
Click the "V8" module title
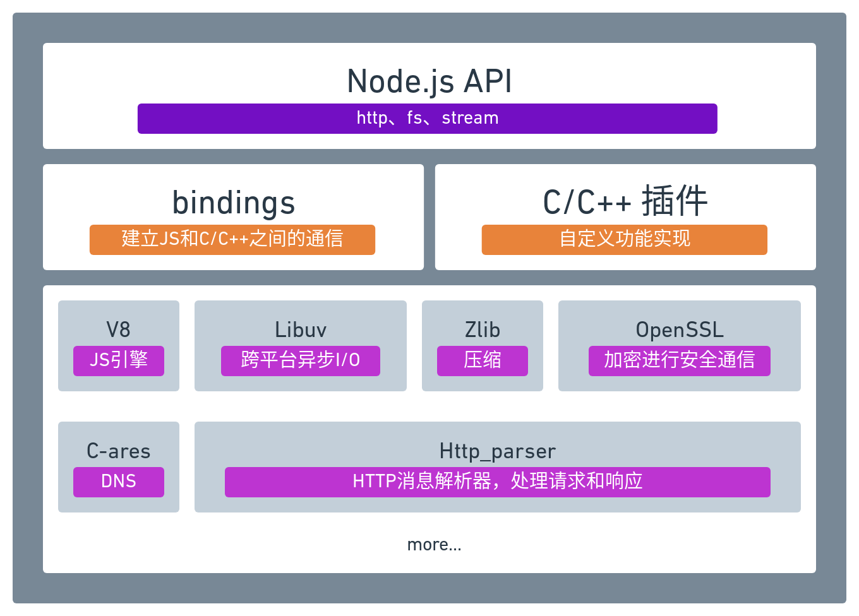119,330
